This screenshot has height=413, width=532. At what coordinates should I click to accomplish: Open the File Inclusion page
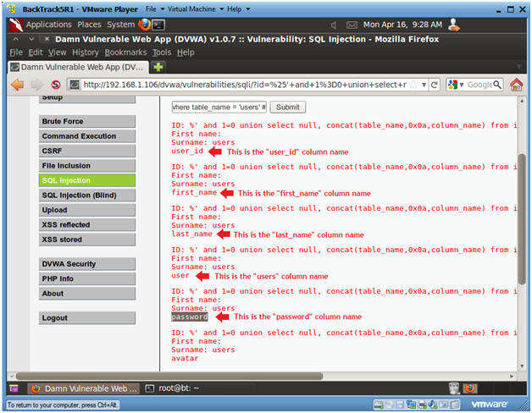(87, 166)
